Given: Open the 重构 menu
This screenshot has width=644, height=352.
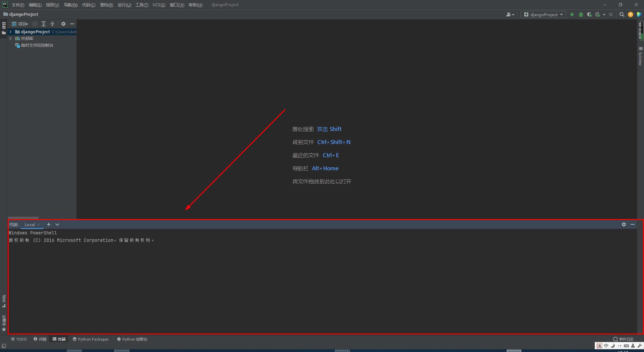Looking at the screenshot, I should (107, 5).
